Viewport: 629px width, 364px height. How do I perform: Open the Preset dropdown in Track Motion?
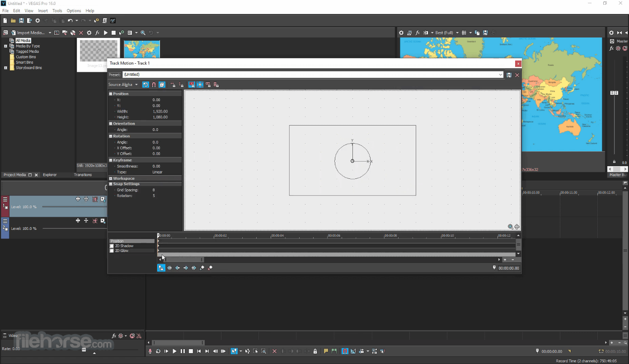pos(501,75)
